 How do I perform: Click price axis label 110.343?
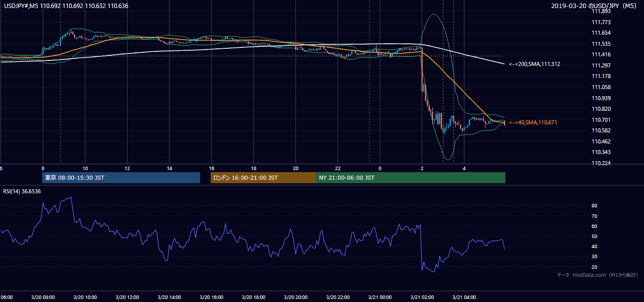tap(601, 152)
